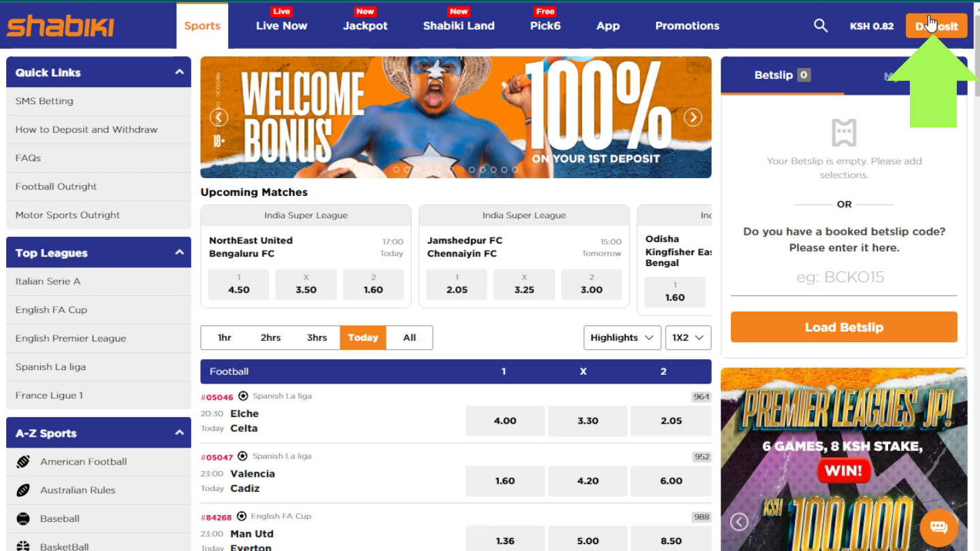Open the How to Deposit and Withdraw link

(86, 129)
